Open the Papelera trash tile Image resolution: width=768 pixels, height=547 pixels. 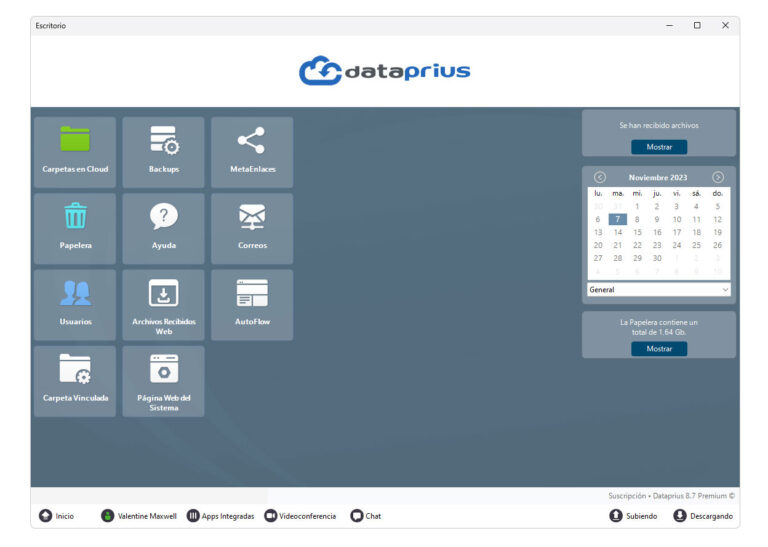point(75,228)
